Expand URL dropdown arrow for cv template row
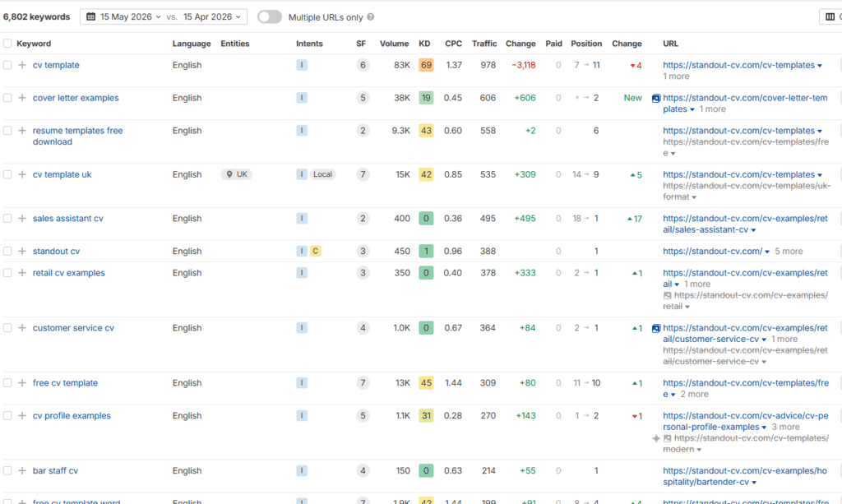The width and height of the screenshot is (842, 504). [820, 66]
